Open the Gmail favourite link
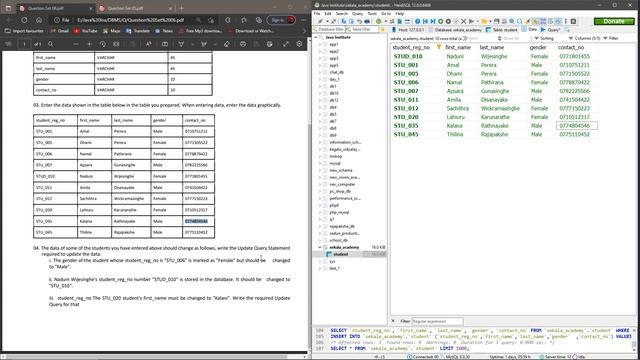The height and width of the screenshot is (360, 640). coord(60,31)
